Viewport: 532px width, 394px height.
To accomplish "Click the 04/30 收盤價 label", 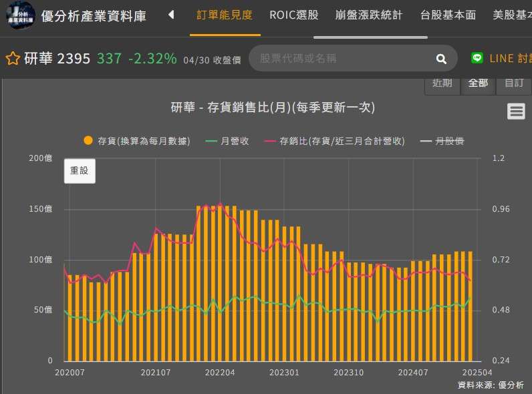I will [x=212, y=60].
